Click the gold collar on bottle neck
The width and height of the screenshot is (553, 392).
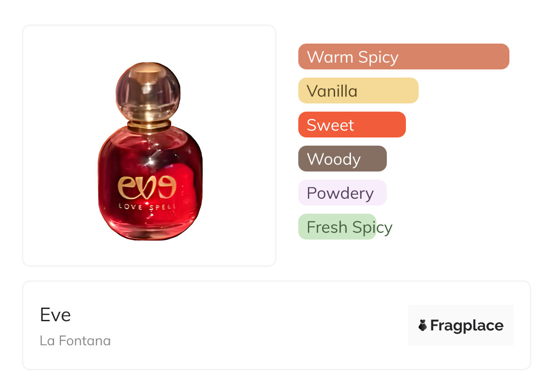pyautogui.click(x=149, y=125)
